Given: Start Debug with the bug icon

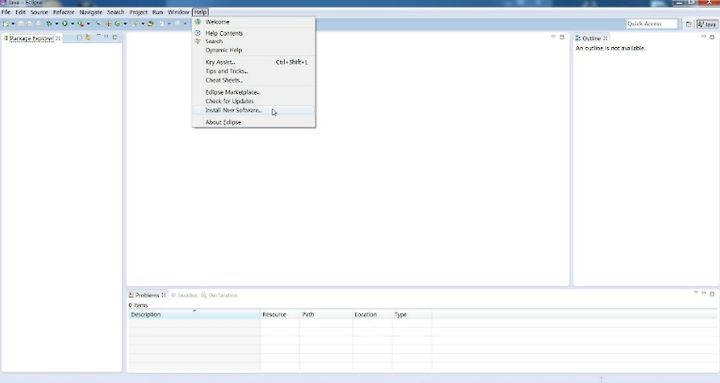Looking at the screenshot, I should (49, 23).
